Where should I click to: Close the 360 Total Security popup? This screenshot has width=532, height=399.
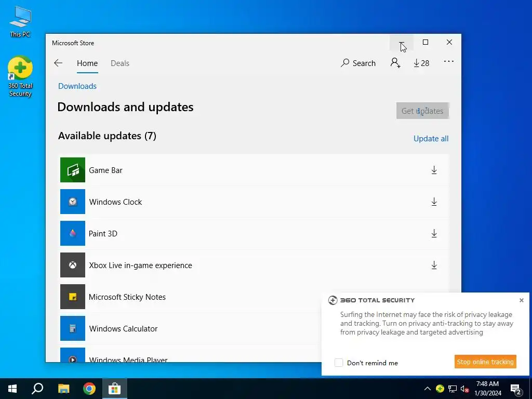click(x=522, y=300)
